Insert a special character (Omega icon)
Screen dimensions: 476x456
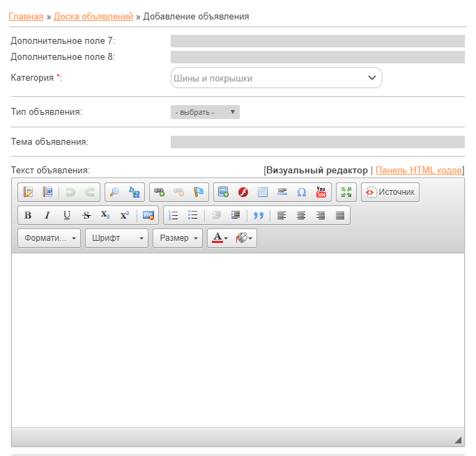pos(302,192)
